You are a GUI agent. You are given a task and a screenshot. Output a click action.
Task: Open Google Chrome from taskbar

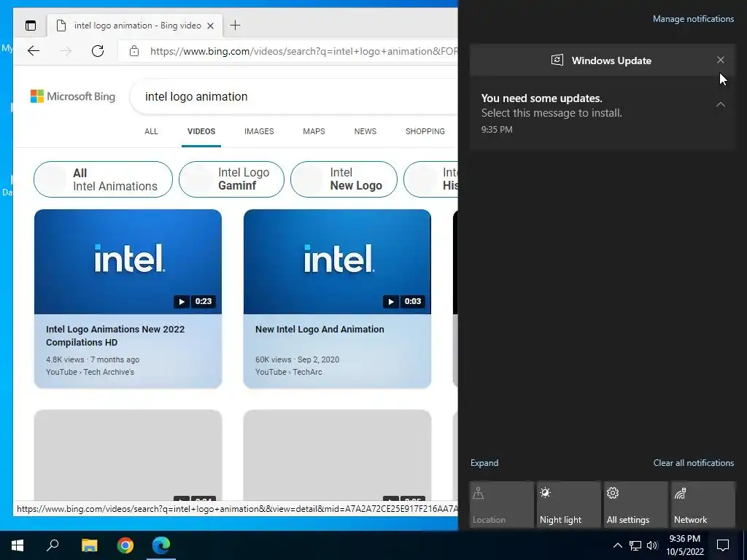point(125,545)
